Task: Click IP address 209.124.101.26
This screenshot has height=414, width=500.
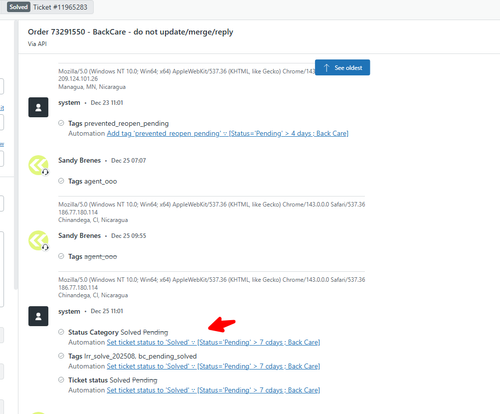Action: (x=78, y=79)
